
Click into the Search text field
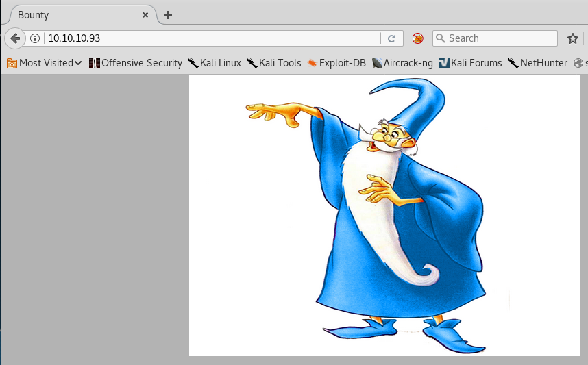coord(500,38)
